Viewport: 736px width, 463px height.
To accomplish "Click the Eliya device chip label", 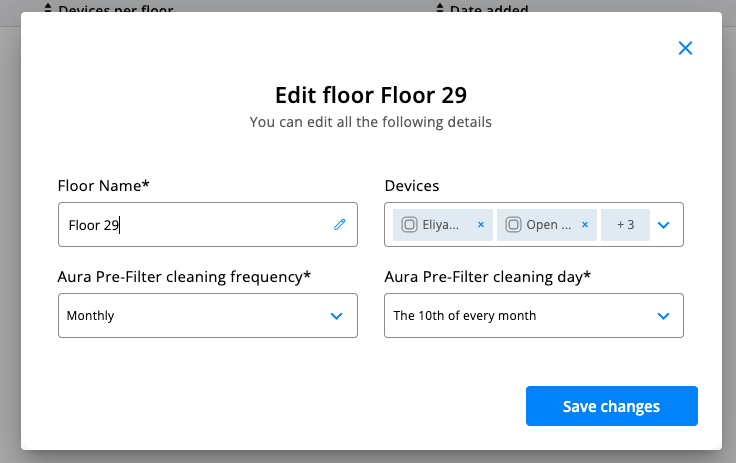I will [x=444, y=225].
